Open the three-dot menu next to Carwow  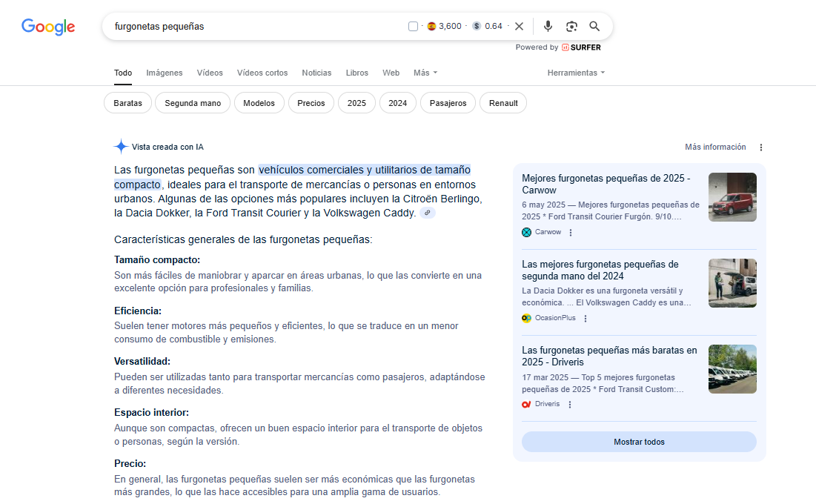coord(571,233)
